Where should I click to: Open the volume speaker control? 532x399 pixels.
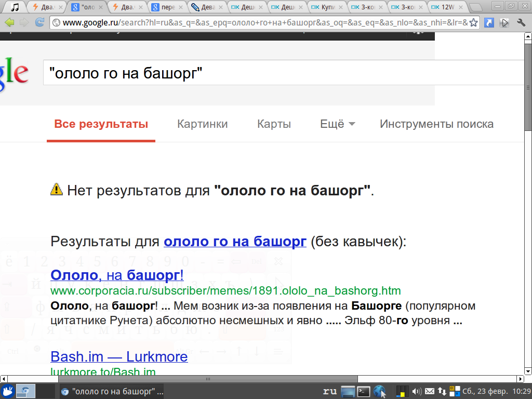click(417, 392)
